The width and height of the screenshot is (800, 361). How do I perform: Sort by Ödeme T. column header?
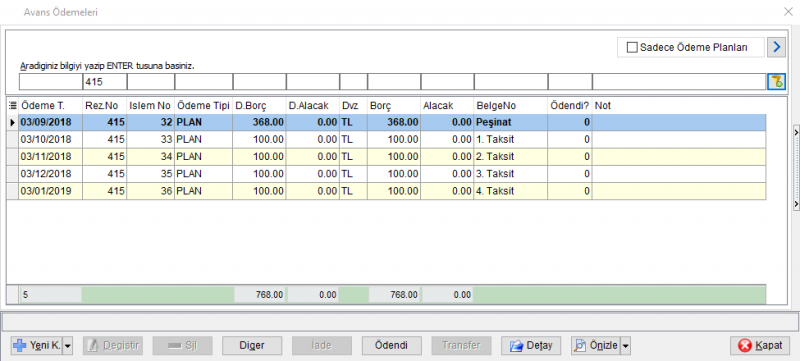51,106
